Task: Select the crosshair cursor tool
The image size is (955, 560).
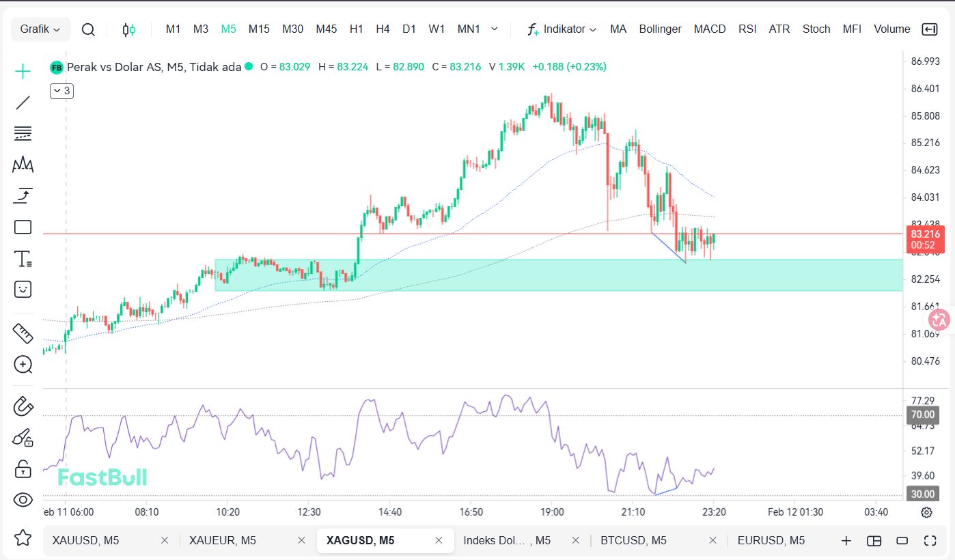Action: click(23, 71)
